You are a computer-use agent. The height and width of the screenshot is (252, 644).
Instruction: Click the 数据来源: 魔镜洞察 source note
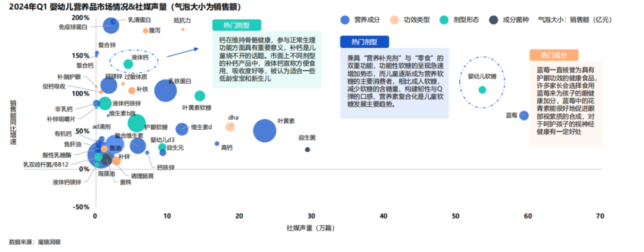[x=35, y=242]
